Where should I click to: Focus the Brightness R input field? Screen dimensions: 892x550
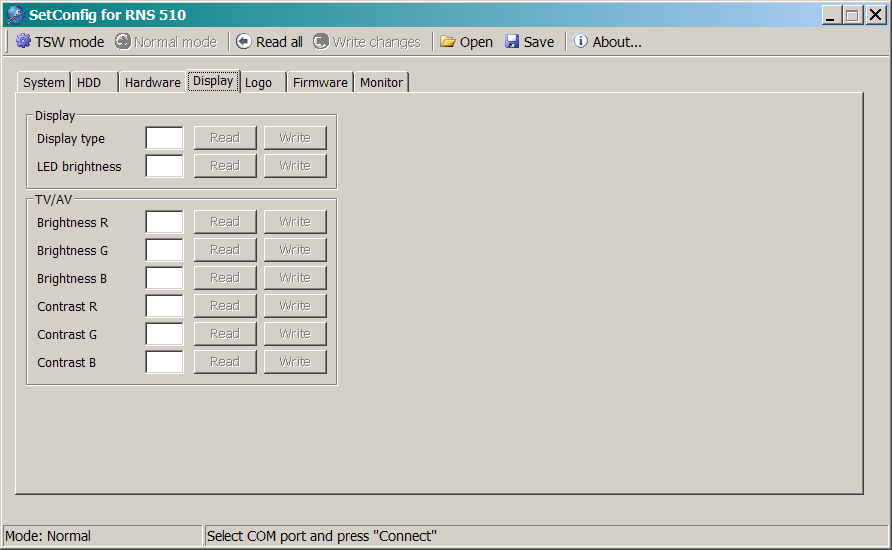pos(164,222)
